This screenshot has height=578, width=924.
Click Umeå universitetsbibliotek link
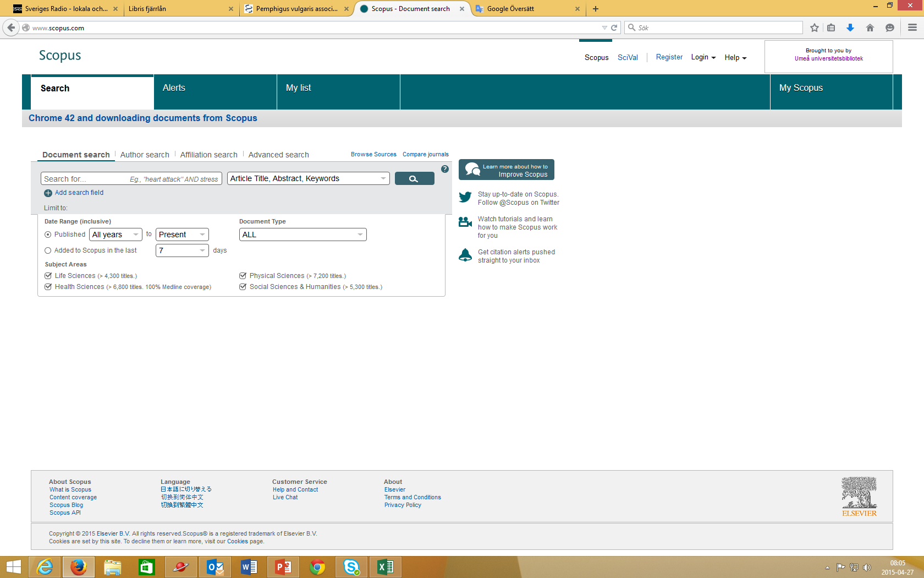(828, 58)
